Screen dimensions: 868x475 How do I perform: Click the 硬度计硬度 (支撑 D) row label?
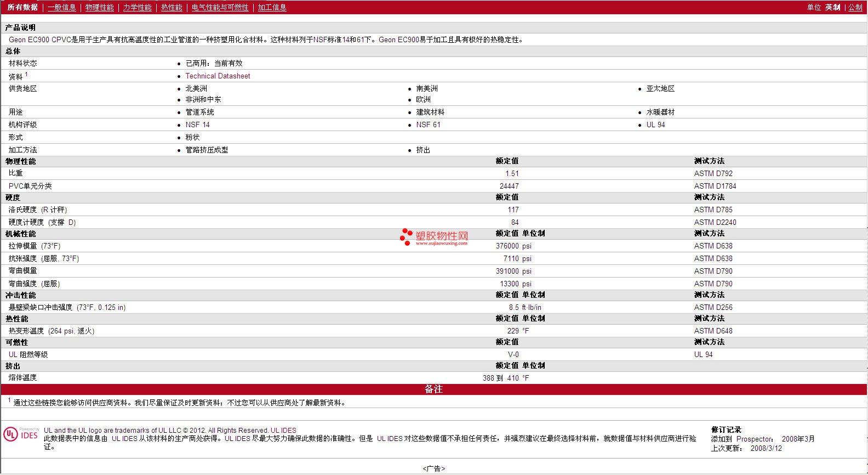tap(42, 223)
